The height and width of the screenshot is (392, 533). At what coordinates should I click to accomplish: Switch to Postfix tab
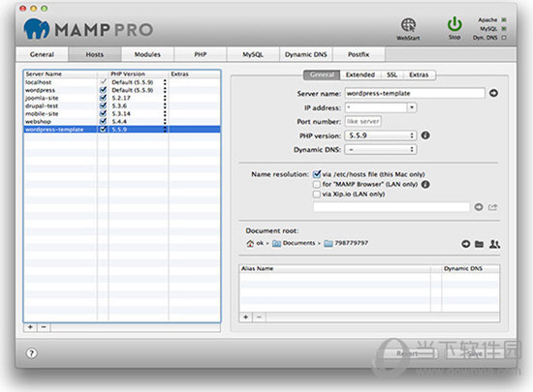[x=359, y=54]
